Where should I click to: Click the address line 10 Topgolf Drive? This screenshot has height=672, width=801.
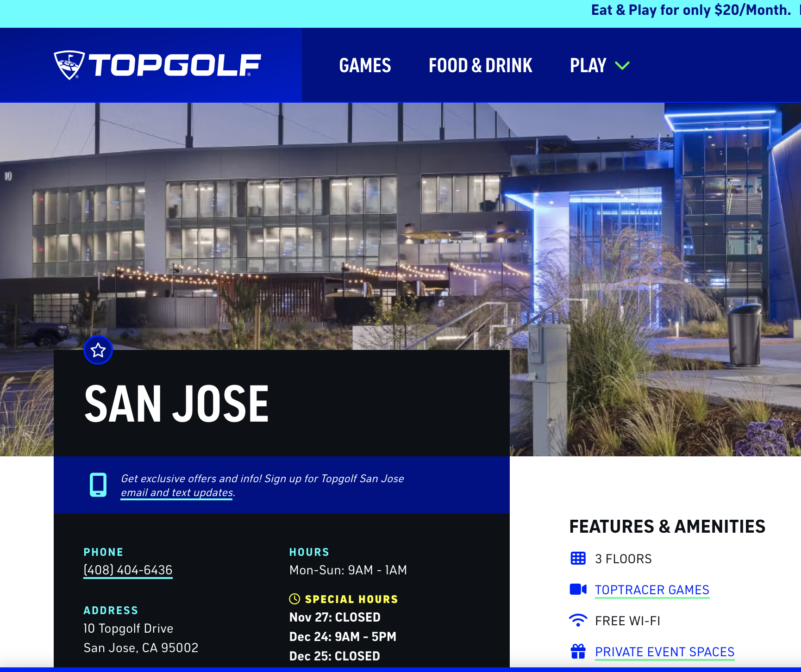coord(128,628)
